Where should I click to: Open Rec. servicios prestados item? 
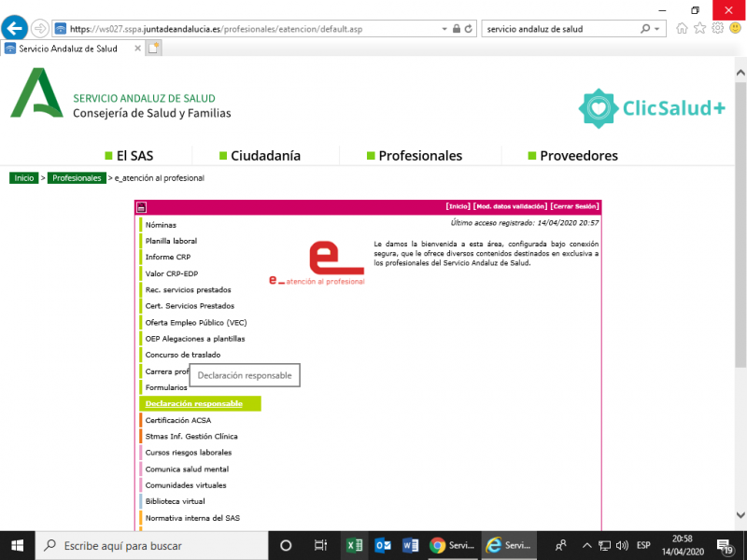189,290
